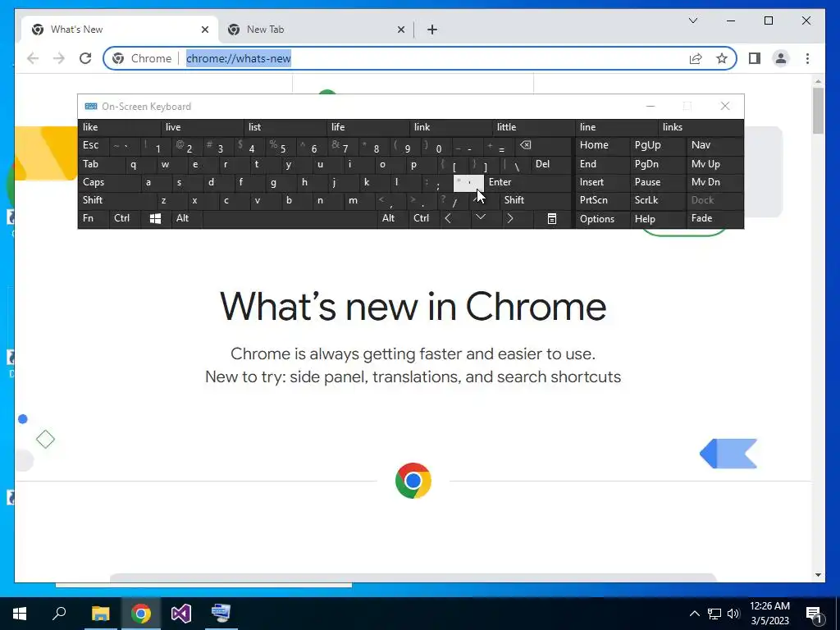
Task: Tap the Fade key on On-Screen Keyboard
Action: click(714, 218)
